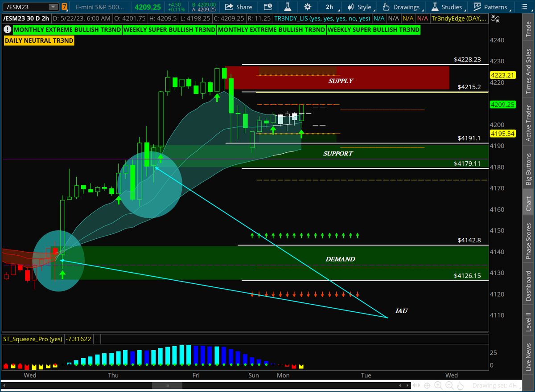The image size is (535, 392).
Task: Click the E-mini S&P 500 description field
Action: (x=100, y=7)
